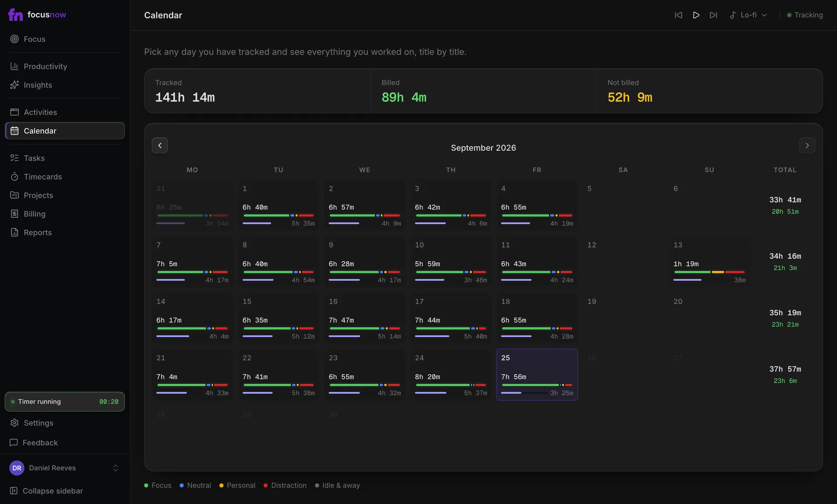Click the Timecards stopwatch icon
The image size is (837, 504).
[14, 176]
